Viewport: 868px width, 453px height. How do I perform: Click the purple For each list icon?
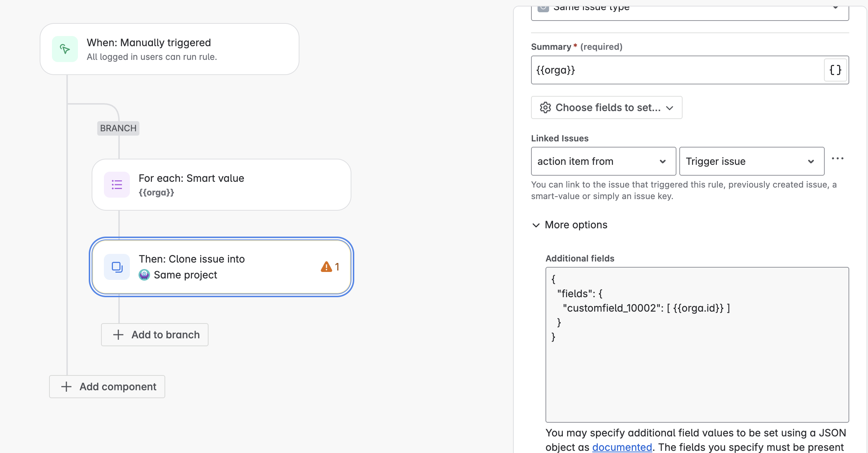coord(117,185)
